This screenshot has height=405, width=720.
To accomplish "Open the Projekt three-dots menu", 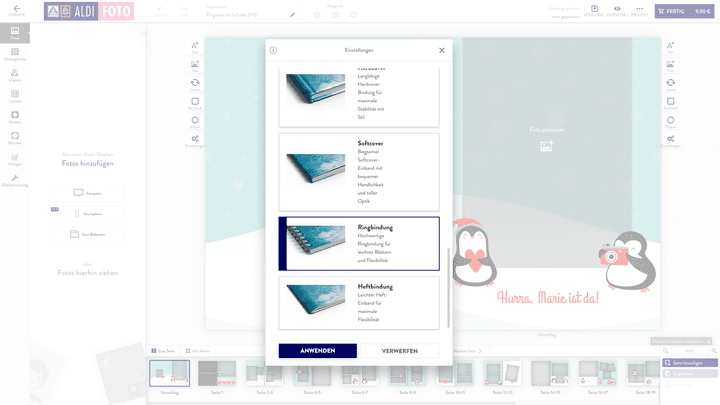I will click(639, 9).
